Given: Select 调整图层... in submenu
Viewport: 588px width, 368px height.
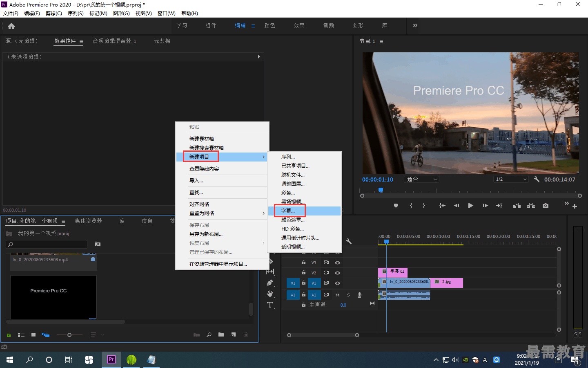Looking at the screenshot, I should 304,184.
